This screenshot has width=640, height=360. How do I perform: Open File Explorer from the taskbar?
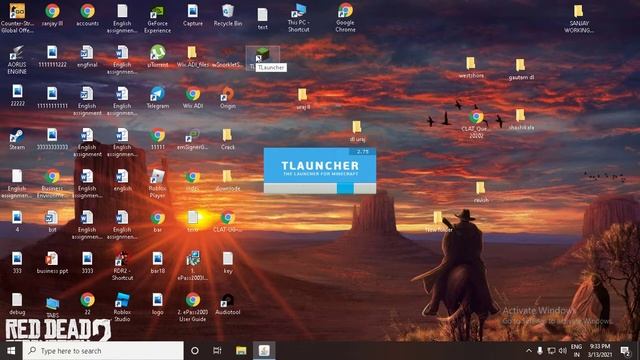(241, 351)
